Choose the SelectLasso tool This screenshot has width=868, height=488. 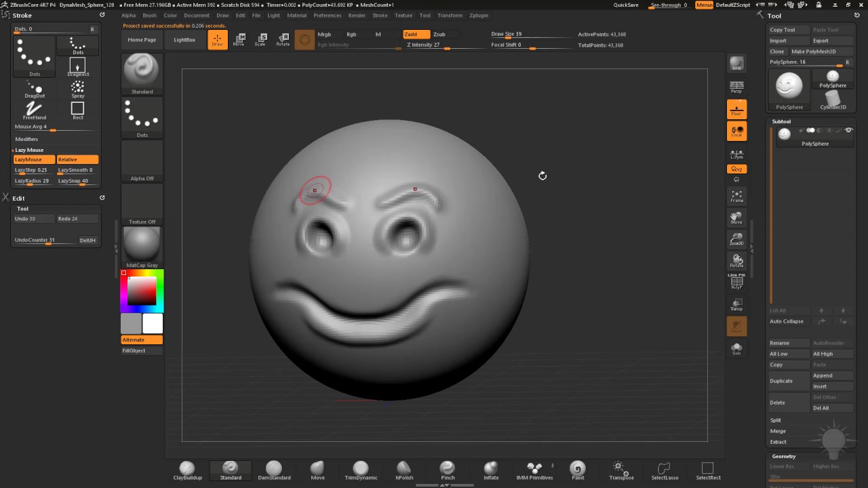click(x=665, y=470)
